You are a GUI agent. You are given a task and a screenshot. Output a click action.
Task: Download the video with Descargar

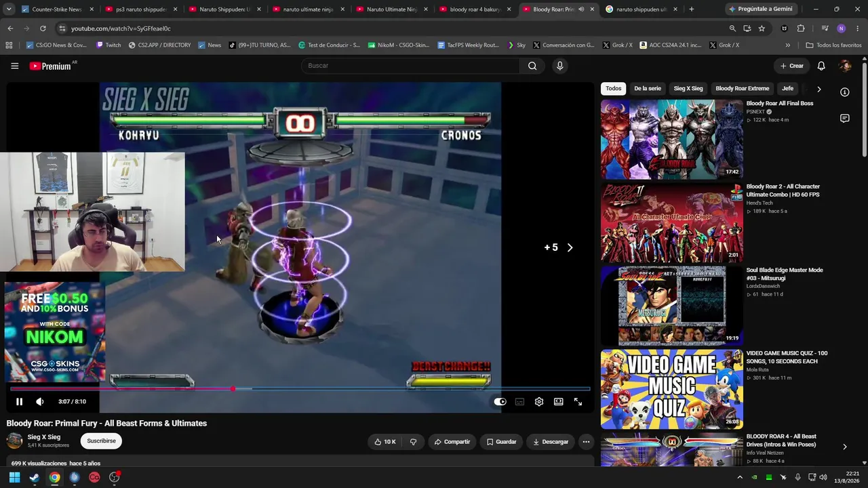[551, 442]
